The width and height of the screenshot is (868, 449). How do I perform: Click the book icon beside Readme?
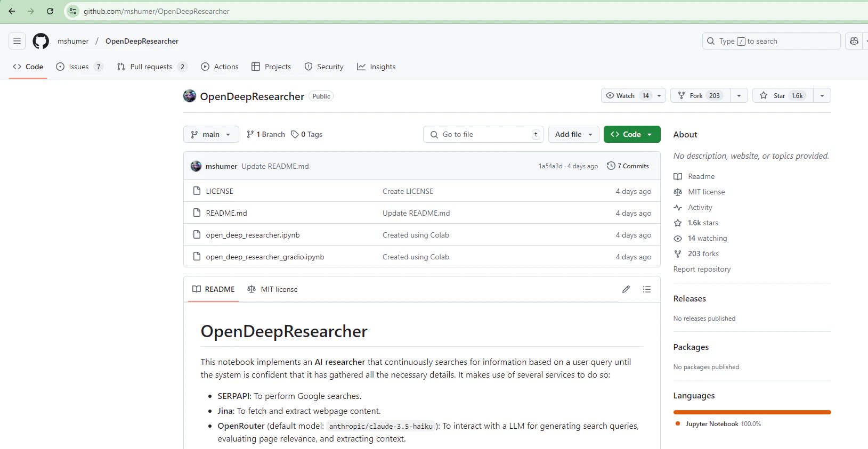678,176
